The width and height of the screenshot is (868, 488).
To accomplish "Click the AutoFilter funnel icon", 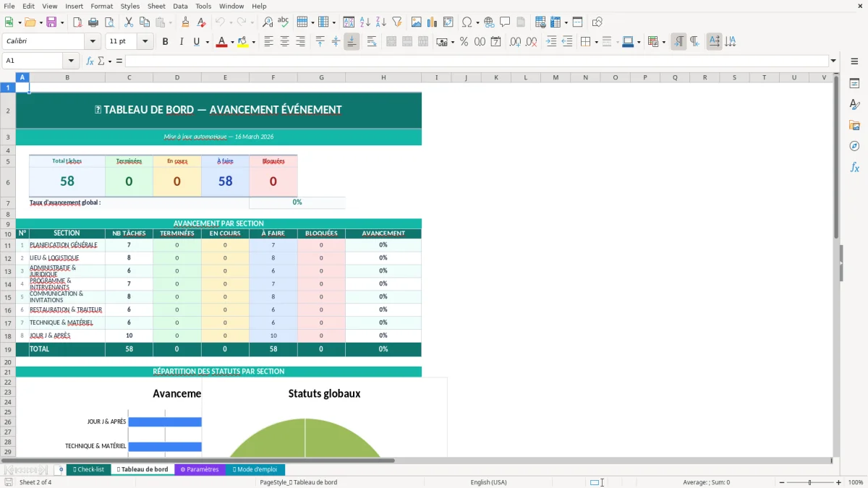I will click(396, 22).
